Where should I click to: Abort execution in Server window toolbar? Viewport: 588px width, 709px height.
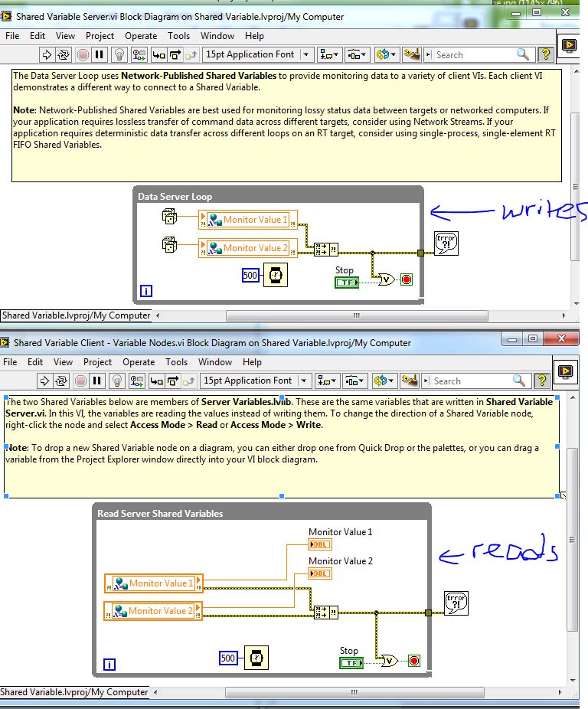click(83, 55)
